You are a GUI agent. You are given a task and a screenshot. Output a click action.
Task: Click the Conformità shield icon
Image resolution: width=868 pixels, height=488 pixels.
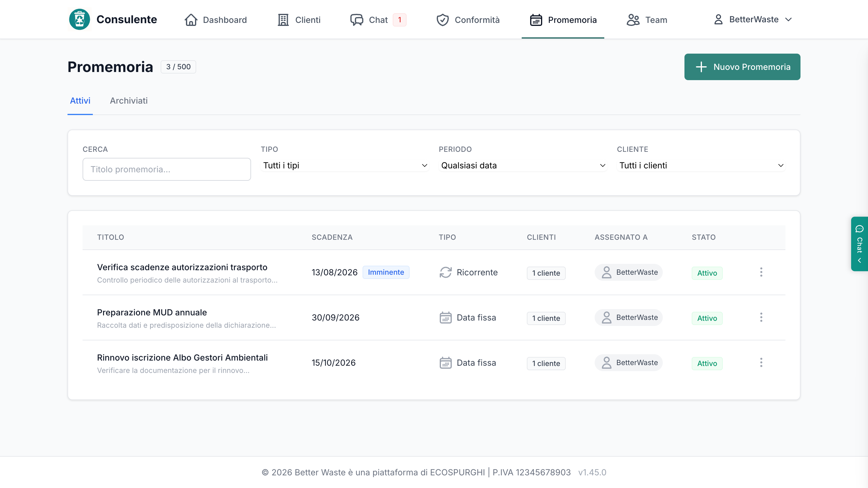[x=442, y=20]
